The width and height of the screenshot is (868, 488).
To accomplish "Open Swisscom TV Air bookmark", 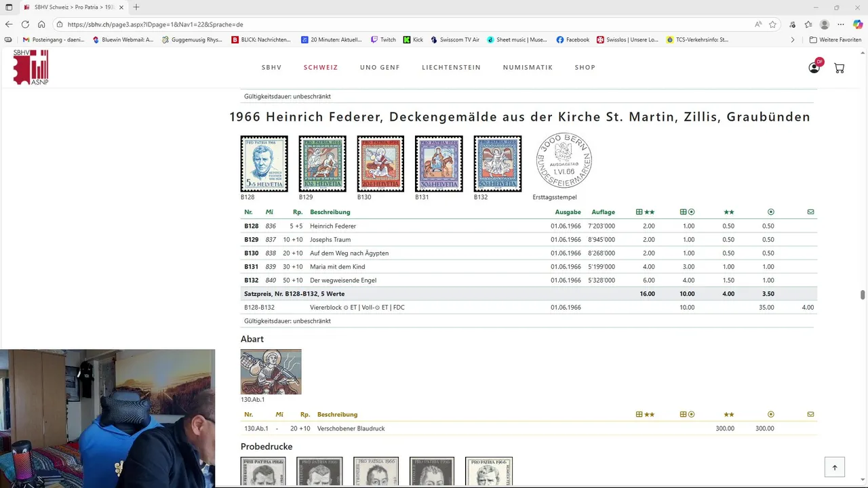I will coord(455,40).
